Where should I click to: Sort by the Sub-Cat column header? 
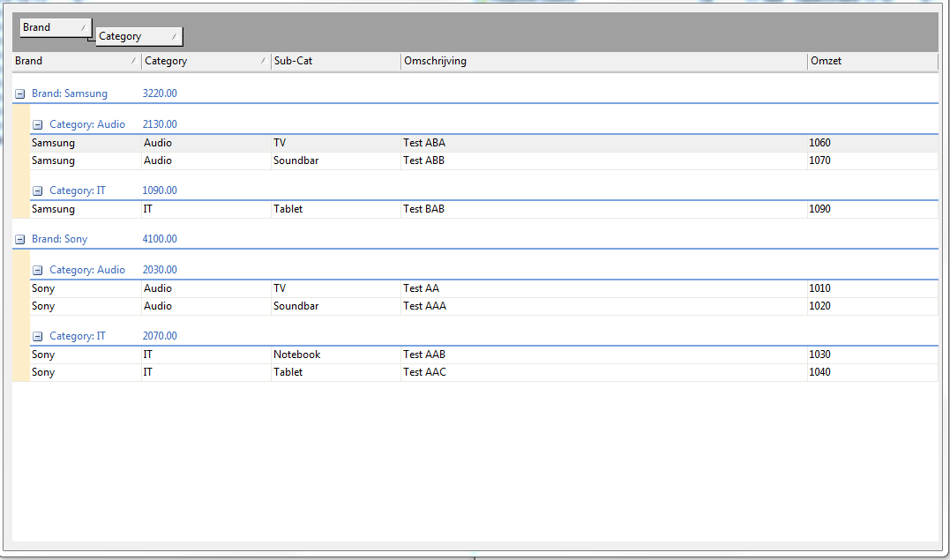coord(335,61)
